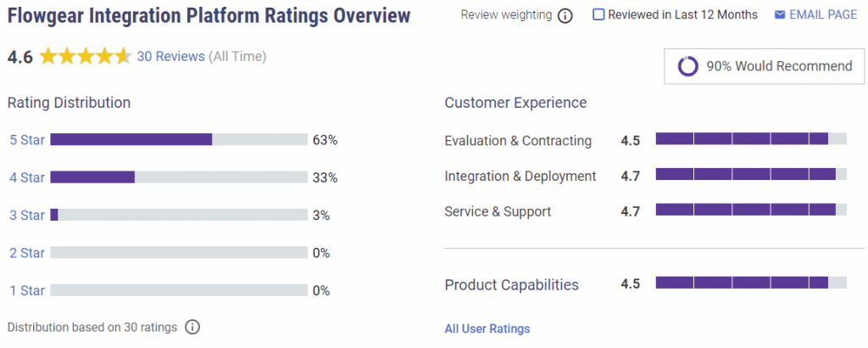Click the Review weighting info icon

pyautogui.click(x=565, y=16)
